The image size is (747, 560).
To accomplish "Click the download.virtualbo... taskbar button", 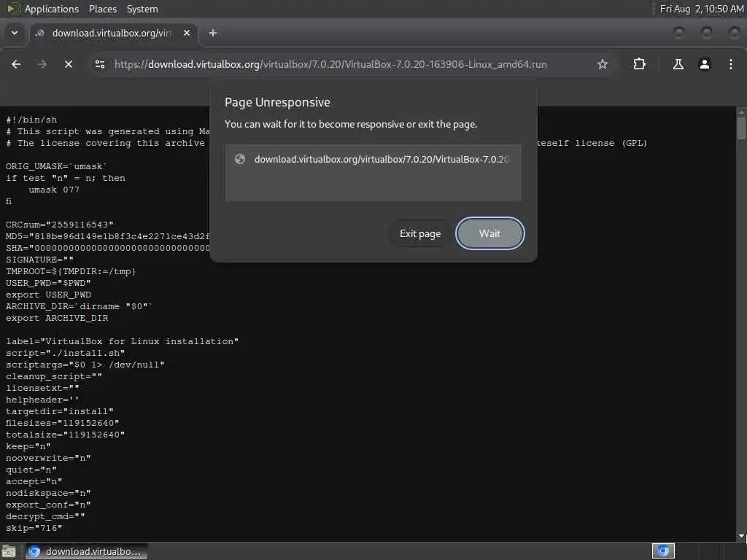I will pyautogui.click(x=86, y=551).
